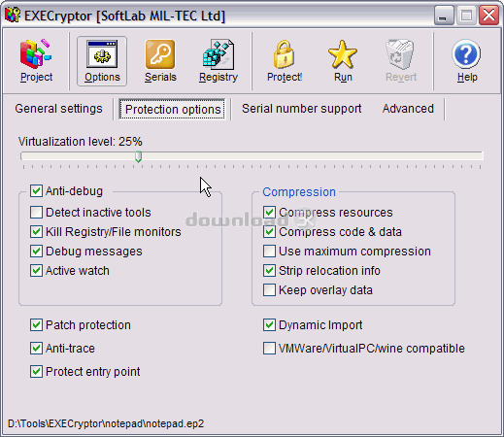504x437 pixels.
Task: Enable Detect inactive tools checkbox
Action: coord(36,213)
